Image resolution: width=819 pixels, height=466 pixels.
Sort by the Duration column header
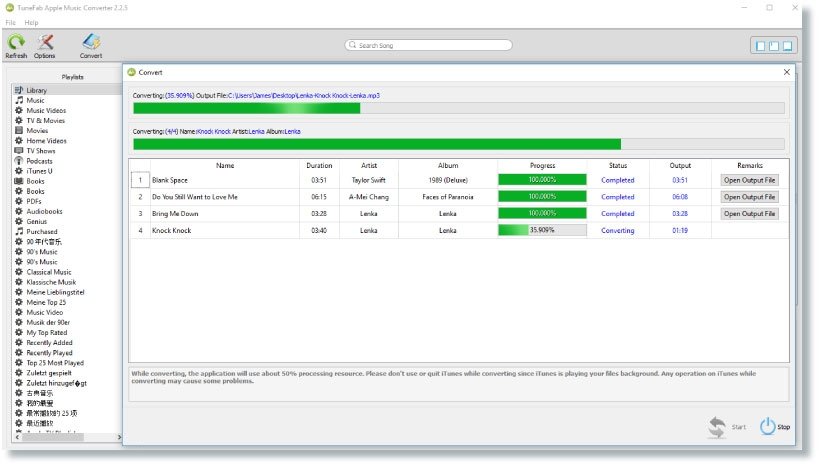[x=319, y=166]
